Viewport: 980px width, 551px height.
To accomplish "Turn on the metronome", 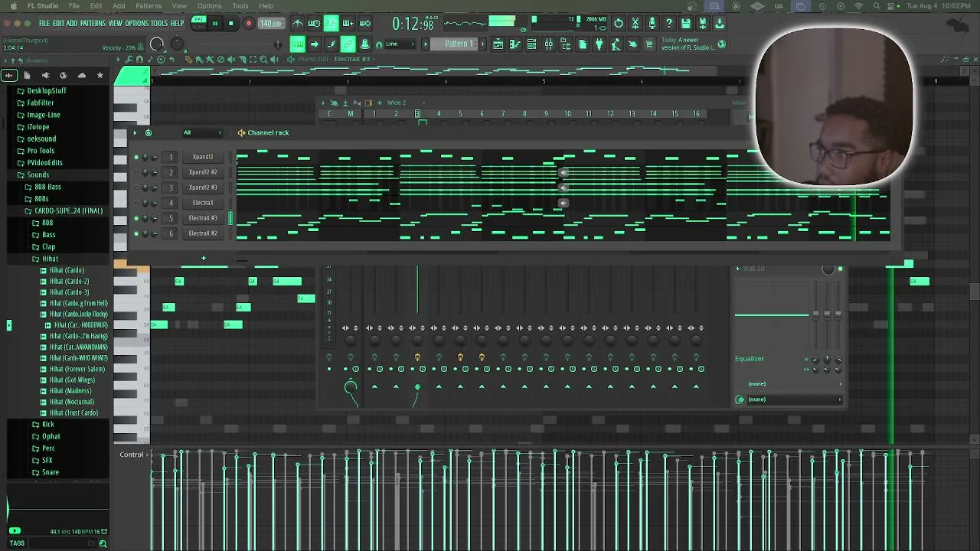I will [298, 23].
